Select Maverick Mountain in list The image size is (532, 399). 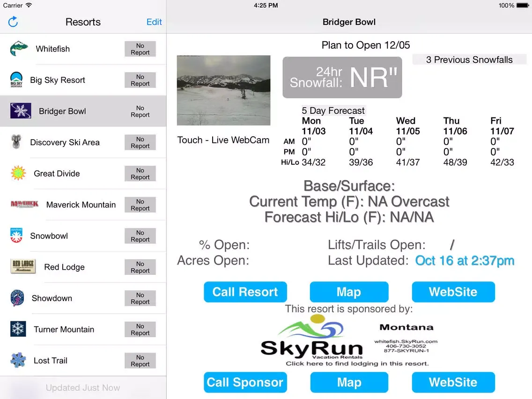83,205
